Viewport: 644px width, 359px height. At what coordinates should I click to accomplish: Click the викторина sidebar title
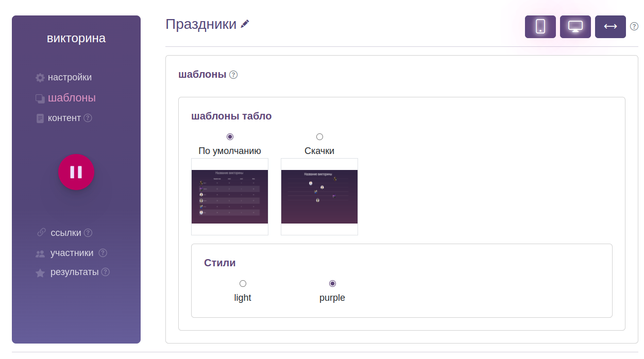click(76, 38)
